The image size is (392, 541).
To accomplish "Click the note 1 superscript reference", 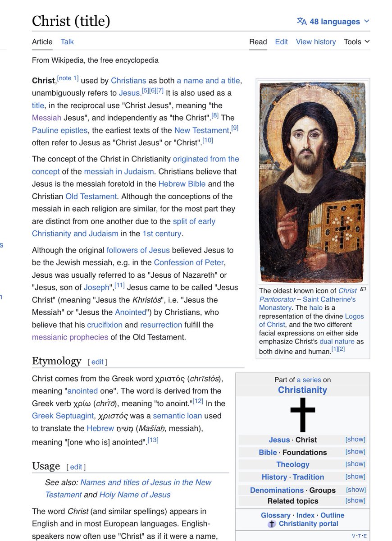I will [x=68, y=78].
